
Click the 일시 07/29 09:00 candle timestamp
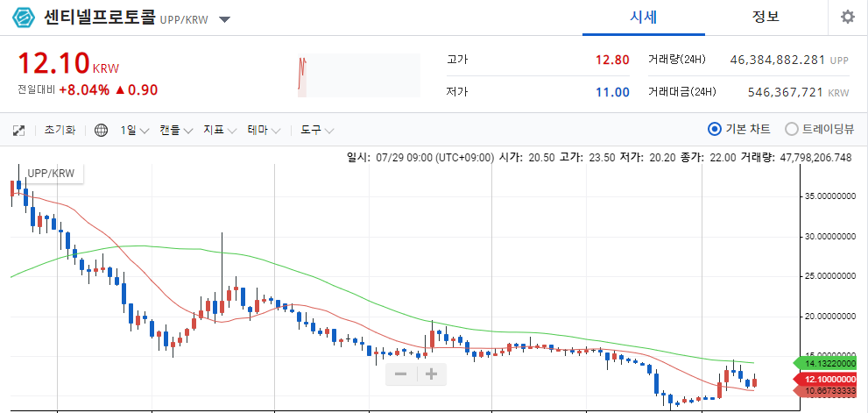(x=420, y=158)
